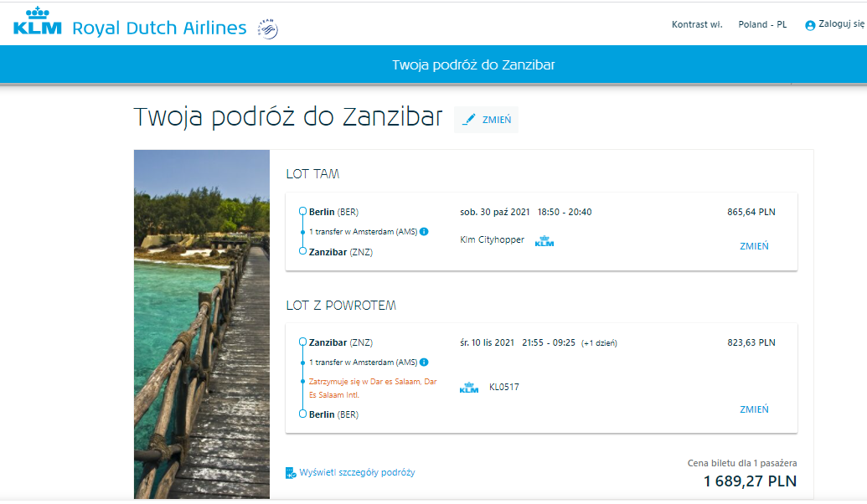Click Zanzibar (ZNZ) in return flight
Screen dimensions: 867x504
(x=341, y=342)
